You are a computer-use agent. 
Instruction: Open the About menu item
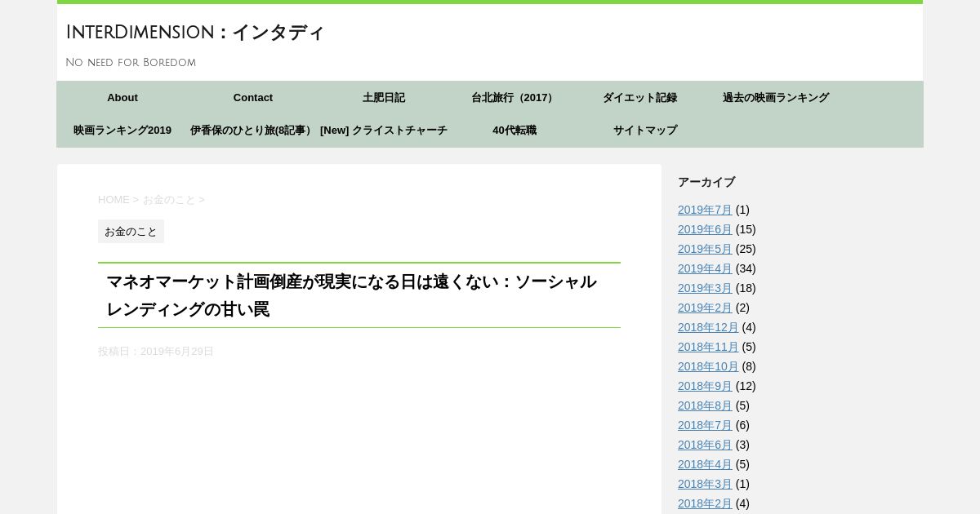point(122,97)
